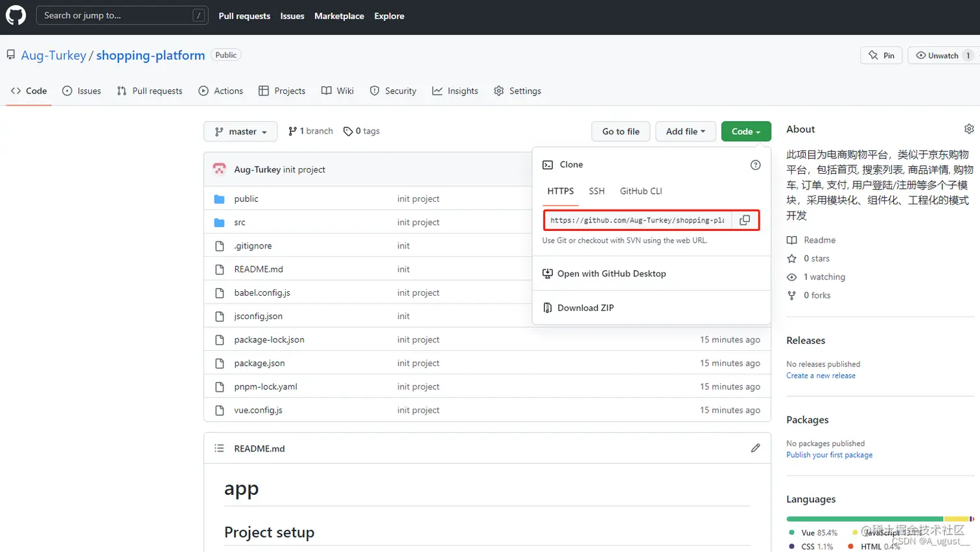
Task: Copy the HTTPS clone URL icon
Action: coord(745,220)
